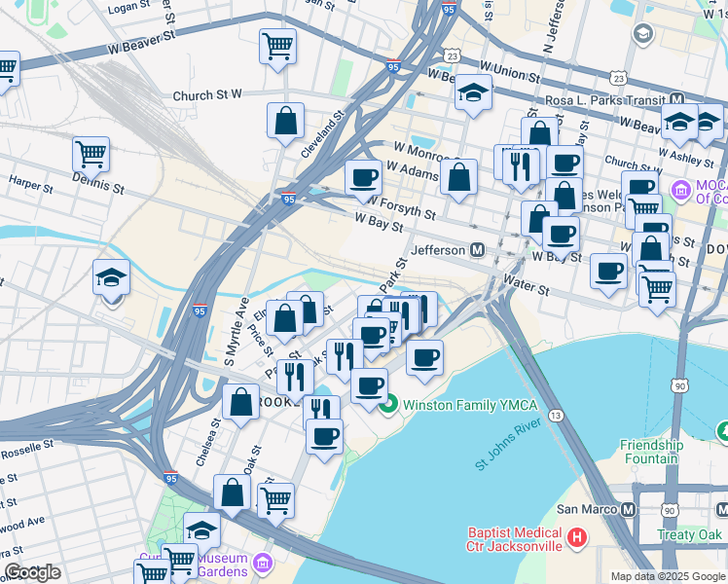Select the shopping bag marker beside Chelsea St
The image size is (728, 584).
tap(240, 401)
